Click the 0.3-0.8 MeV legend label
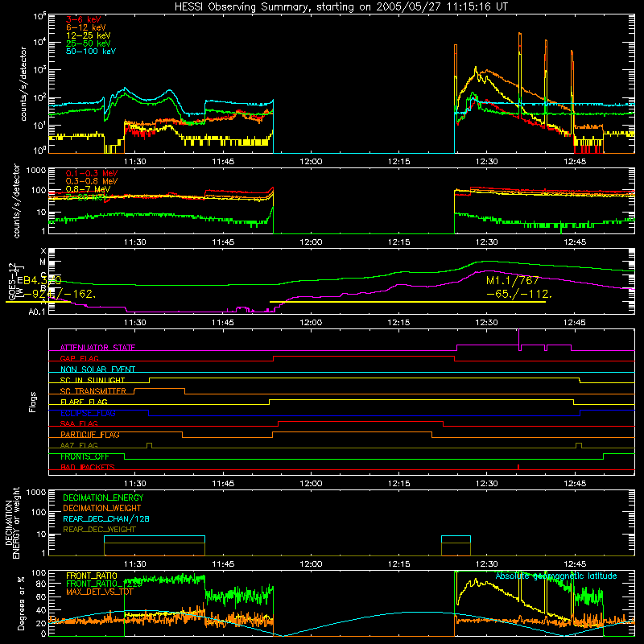Viewport: 644px width, 644px height. 92,181
